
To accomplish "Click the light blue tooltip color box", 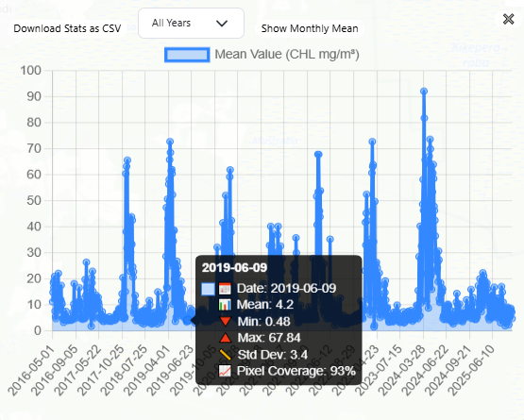I will (208, 289).
